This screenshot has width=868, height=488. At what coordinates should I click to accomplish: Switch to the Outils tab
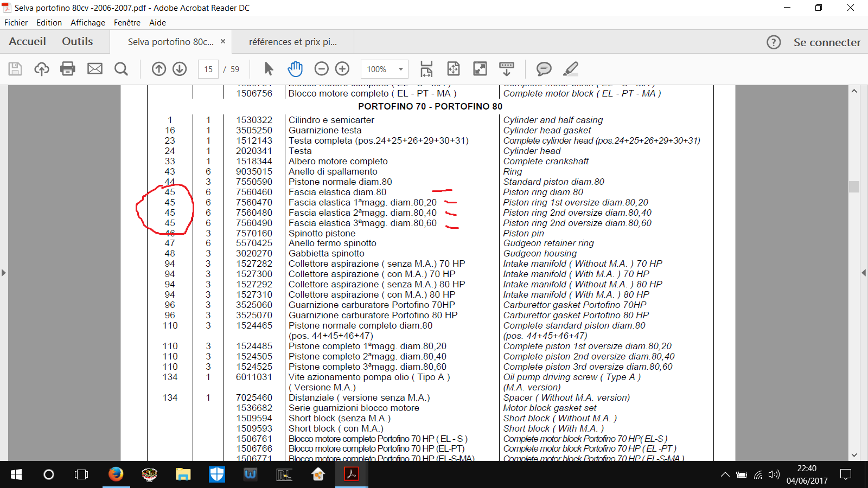pyautogui.click(x=78, y=42)
